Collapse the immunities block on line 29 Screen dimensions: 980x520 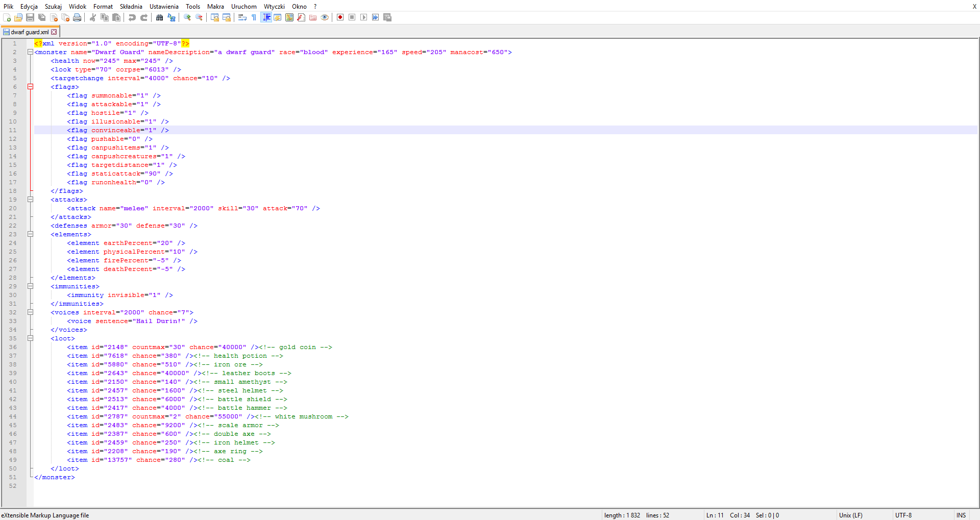pyautogui.click(x=30, y=286)
